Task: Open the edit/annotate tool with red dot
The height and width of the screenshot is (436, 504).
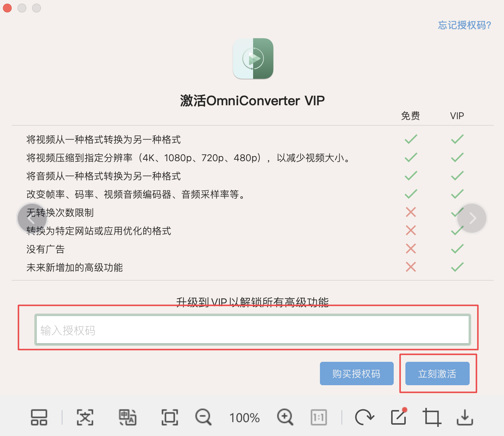Action: (399, 417)
